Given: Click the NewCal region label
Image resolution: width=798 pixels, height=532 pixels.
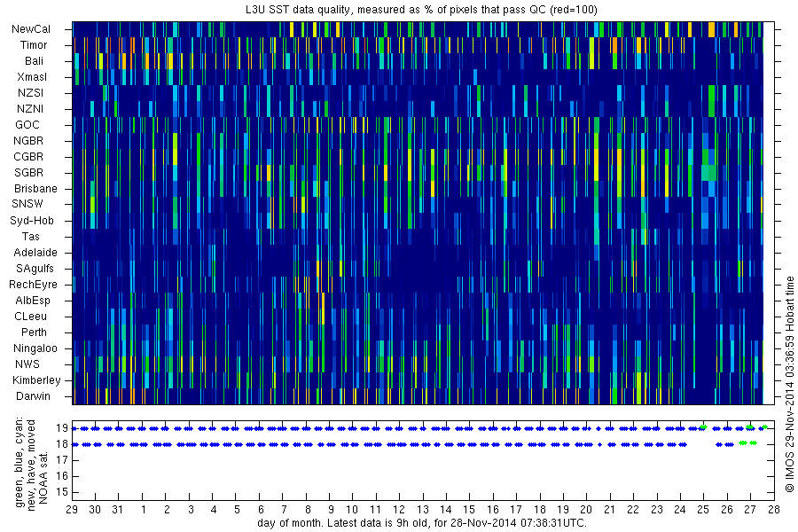Looking at the screenshot, I should tap(31, 29).
